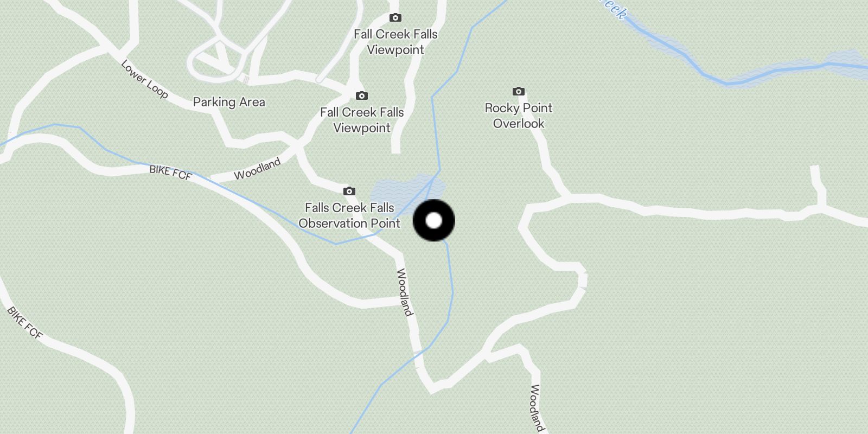Select the Falls Creek Falls Observation Point camera icon

click(349, 191)
